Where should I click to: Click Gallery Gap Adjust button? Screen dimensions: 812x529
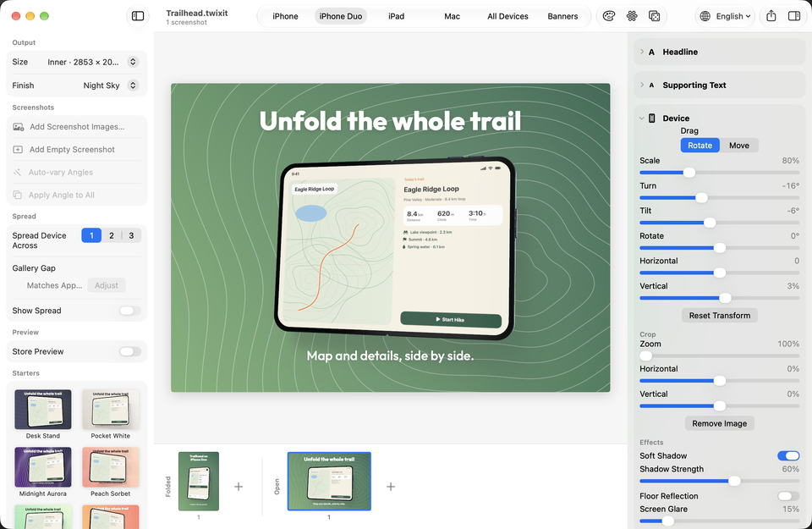pos(107,285)
